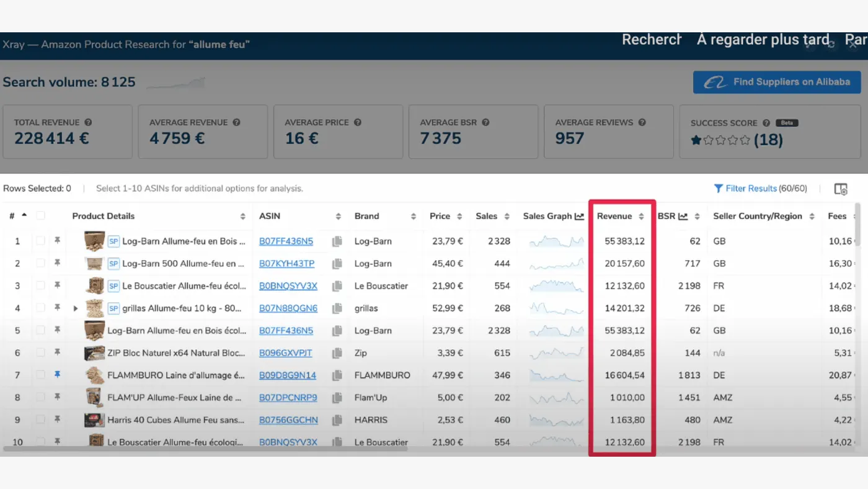Show Success Score info icon
This screenshot has height=489, width=868.
766,123
